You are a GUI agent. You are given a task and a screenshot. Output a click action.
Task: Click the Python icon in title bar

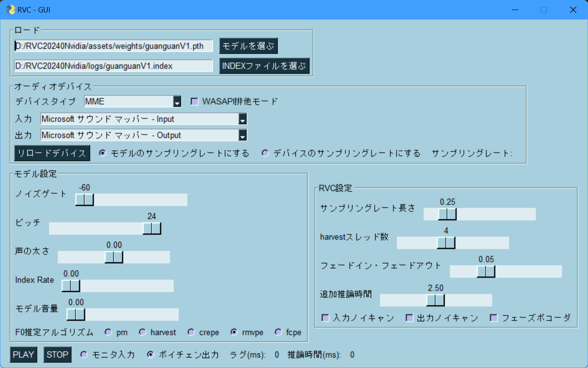pos(10,10)
